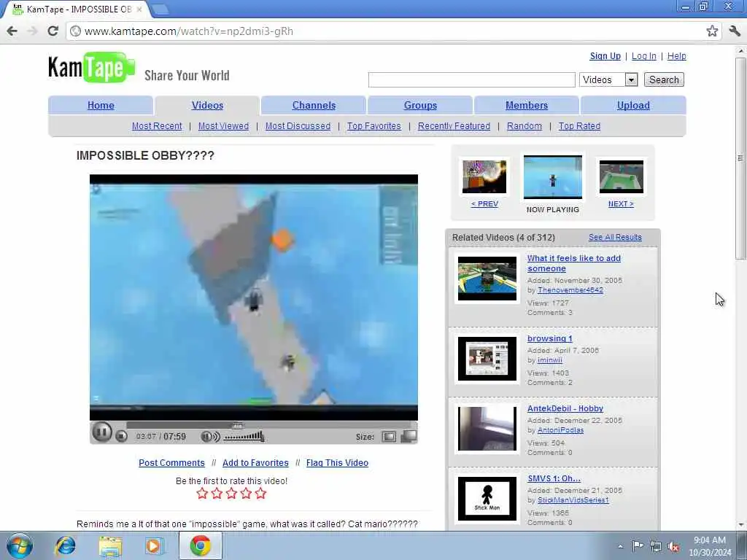The height and width of the screenshot is (560, 747).
Task: Click the Search button
Action: tap(664, 79)
